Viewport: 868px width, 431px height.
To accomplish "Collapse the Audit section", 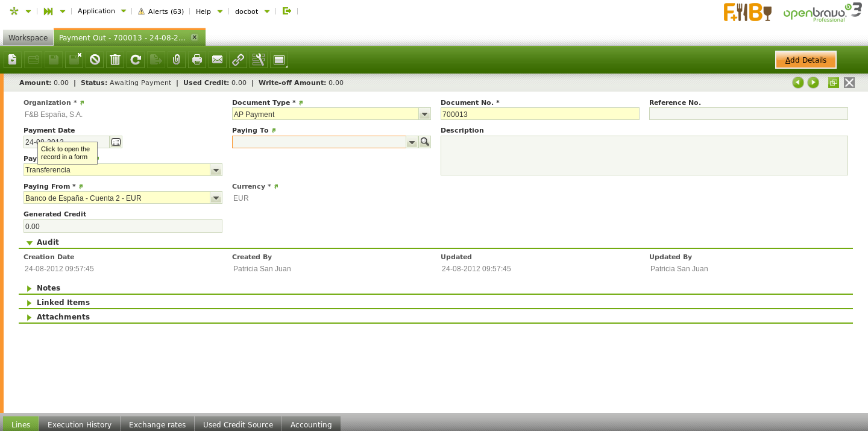I will 30,243.
